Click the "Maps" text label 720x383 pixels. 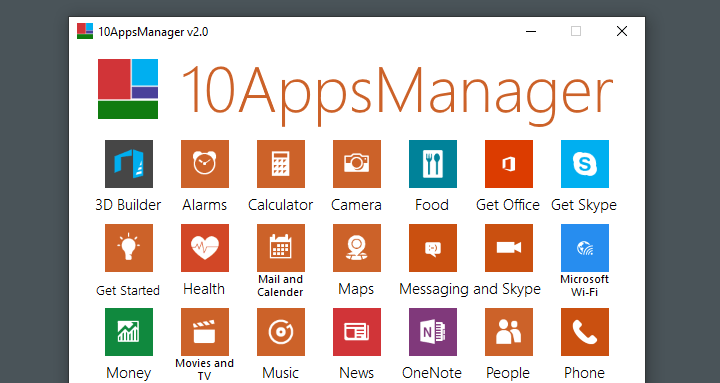356,289
